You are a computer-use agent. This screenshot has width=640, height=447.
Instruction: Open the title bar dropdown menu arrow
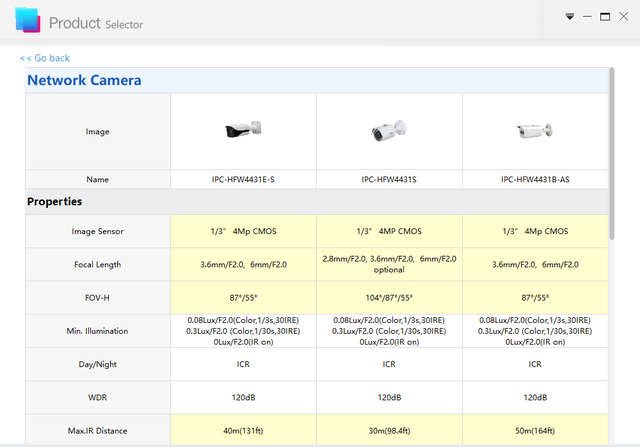(x=570, y=16)
